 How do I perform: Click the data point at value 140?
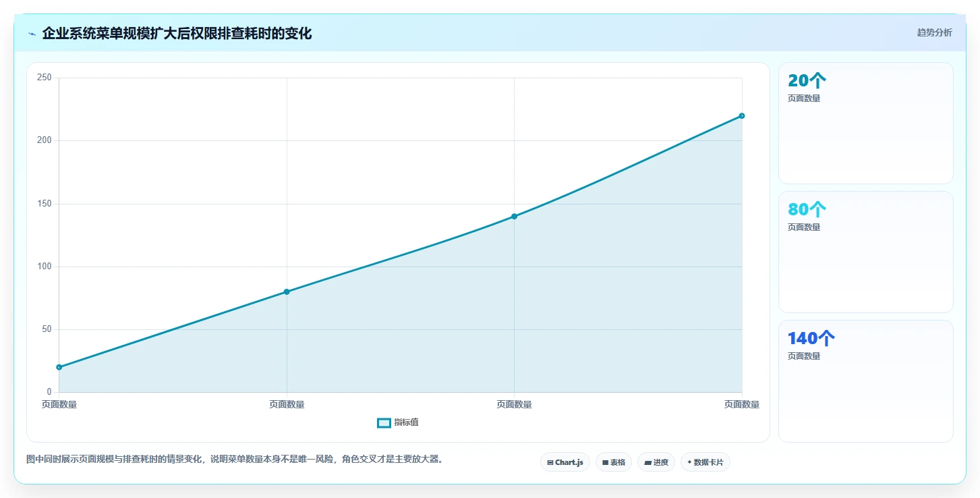pos(514,216)
